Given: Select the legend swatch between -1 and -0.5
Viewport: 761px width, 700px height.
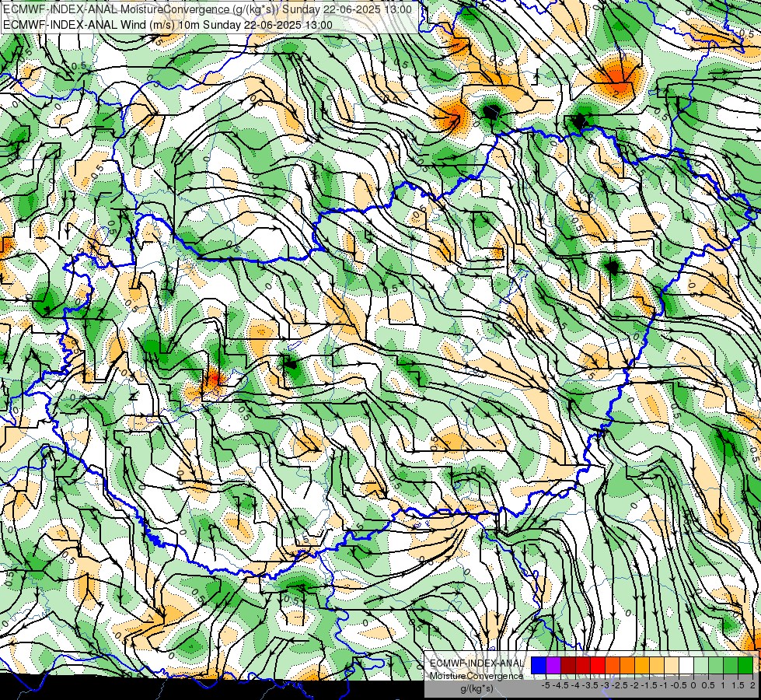Looking at the screenshot, I should click(x=671, y=666).
